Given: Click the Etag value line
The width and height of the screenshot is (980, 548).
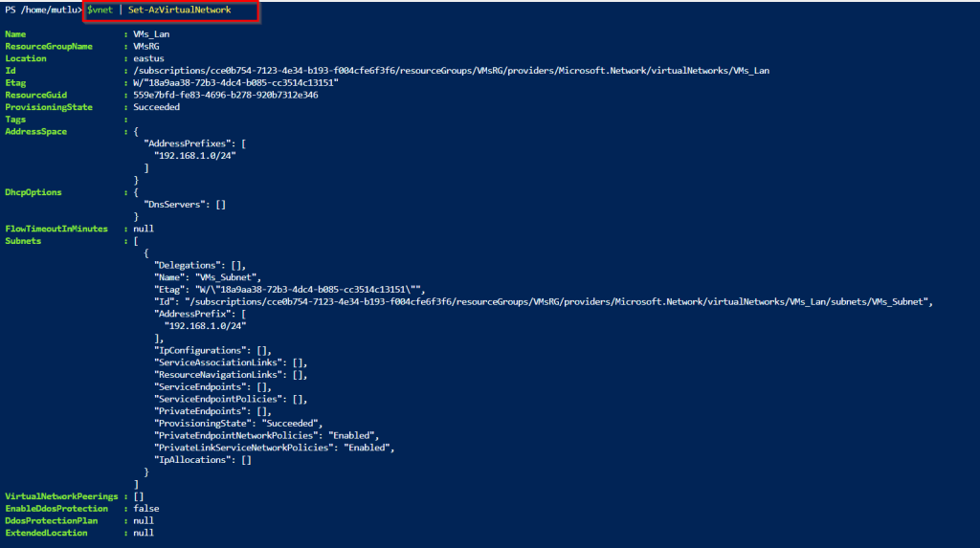Looking at the screenshot, I should 235,82.
